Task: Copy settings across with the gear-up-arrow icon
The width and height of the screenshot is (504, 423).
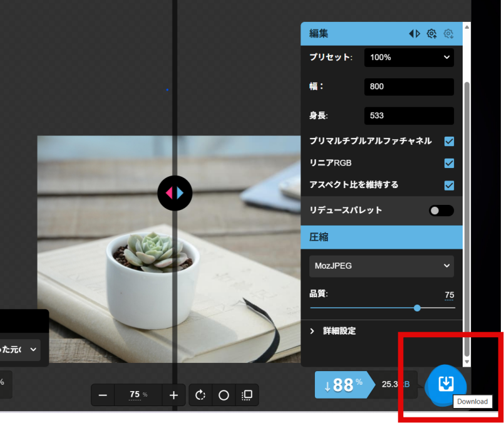Action: click(431, 34)
